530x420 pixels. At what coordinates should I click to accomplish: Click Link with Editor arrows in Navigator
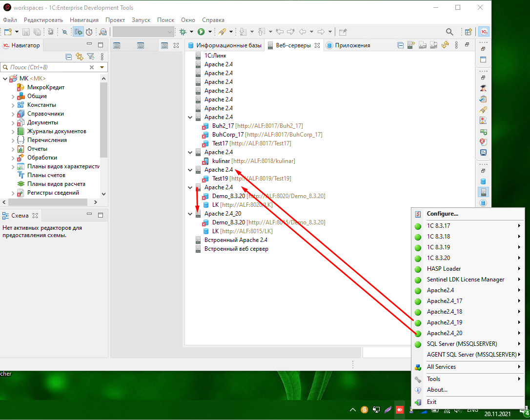click(x=80, y=57)
